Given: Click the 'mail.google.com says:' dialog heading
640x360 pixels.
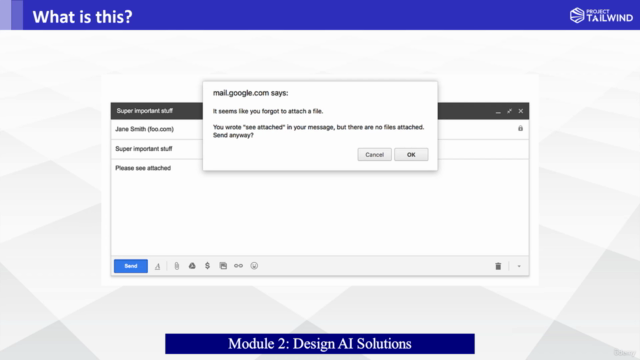Looking at the screenshot, I should point(251,93).
